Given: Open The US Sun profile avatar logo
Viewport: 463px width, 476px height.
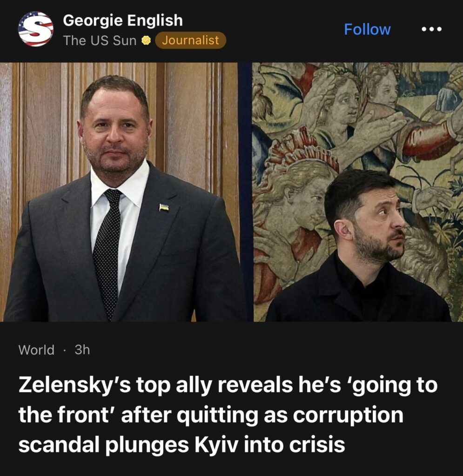Looking at the screenshot, I should coord(35,29).
